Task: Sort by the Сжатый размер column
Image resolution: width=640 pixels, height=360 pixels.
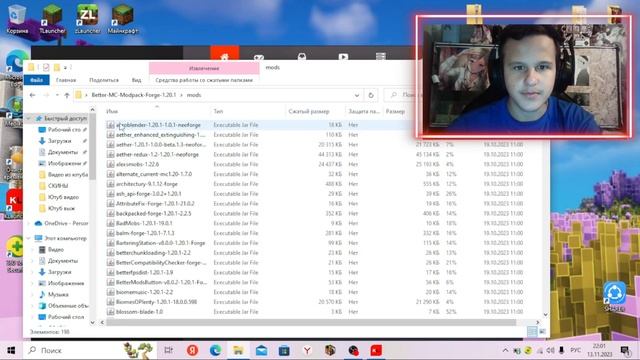Action: tap(309, 111)
